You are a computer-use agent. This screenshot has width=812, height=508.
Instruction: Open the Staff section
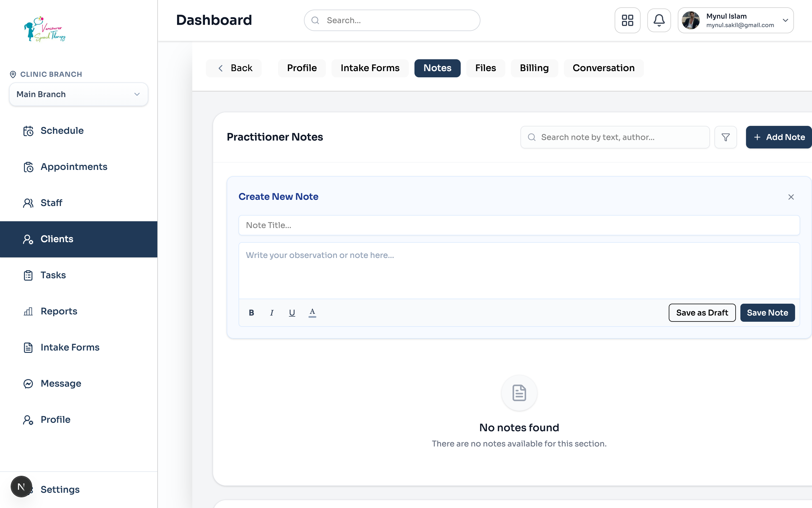point(78,203)
